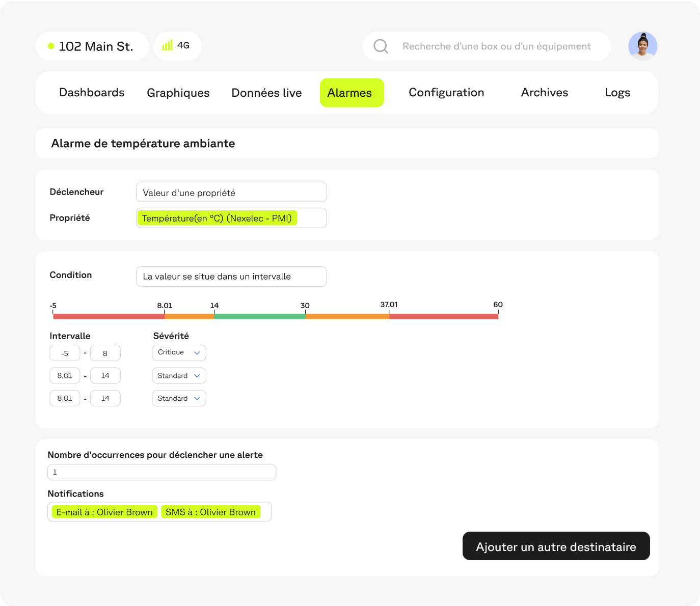Switch to the Dashboards tab
700x606 pixels.
pyautogui.click(x=92, y=93)
